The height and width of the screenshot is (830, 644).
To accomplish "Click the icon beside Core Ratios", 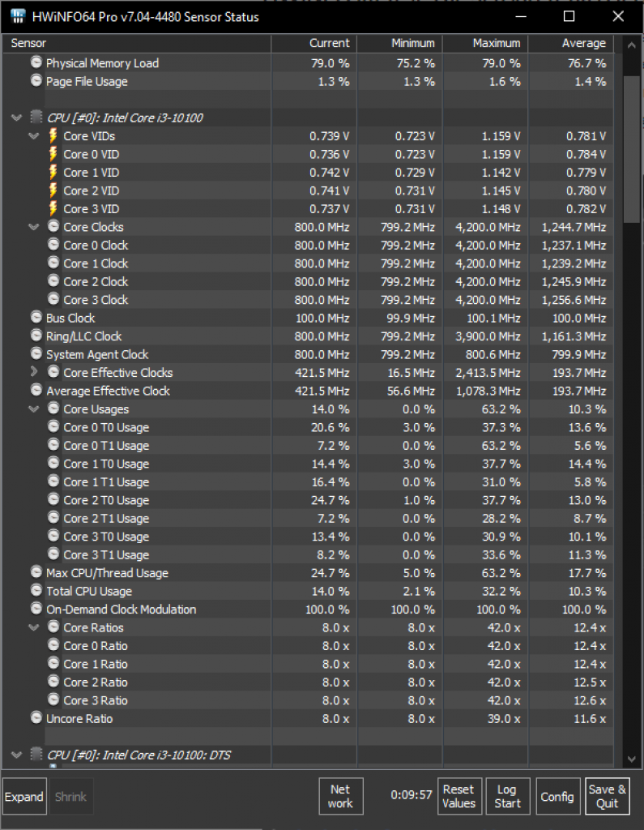I will point(53,627).
